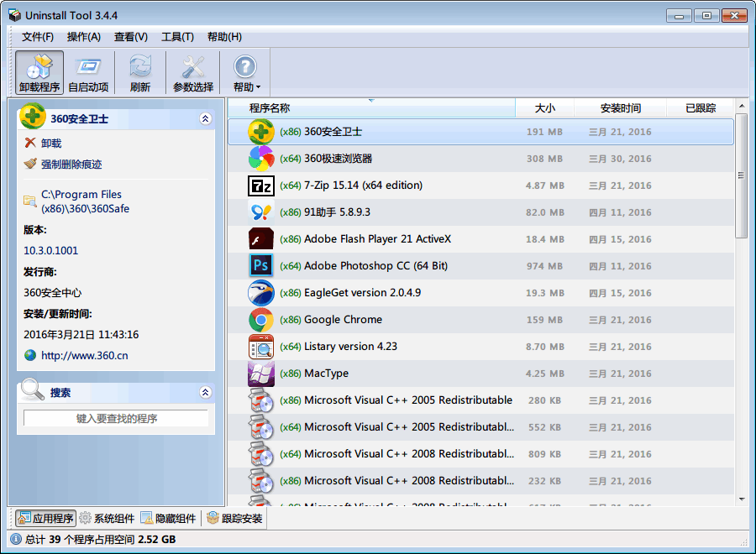Image resolution: width=756 pixels, height=554 pixels.
Task: Select the 360安全卫士 row icon in list
Action: click(x=261, y=132)
